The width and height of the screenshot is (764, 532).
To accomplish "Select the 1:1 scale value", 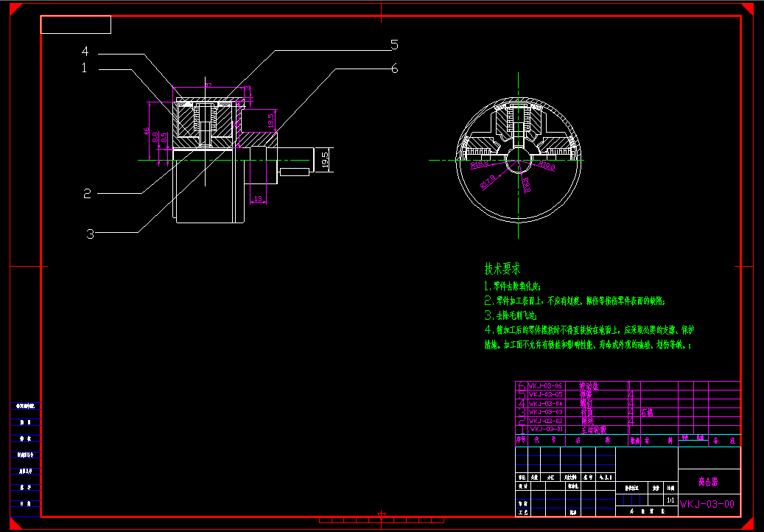I will point(671,500).
